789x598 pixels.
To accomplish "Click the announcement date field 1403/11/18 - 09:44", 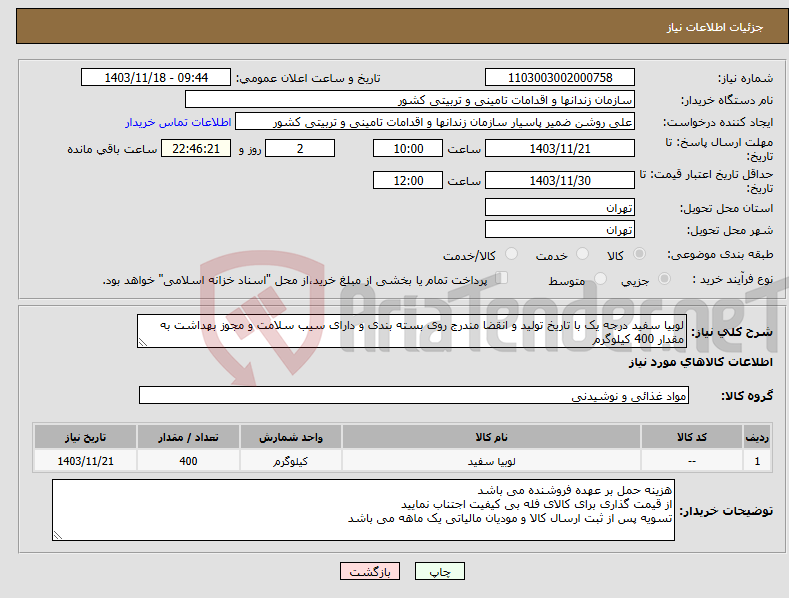I will pos(155,78).
